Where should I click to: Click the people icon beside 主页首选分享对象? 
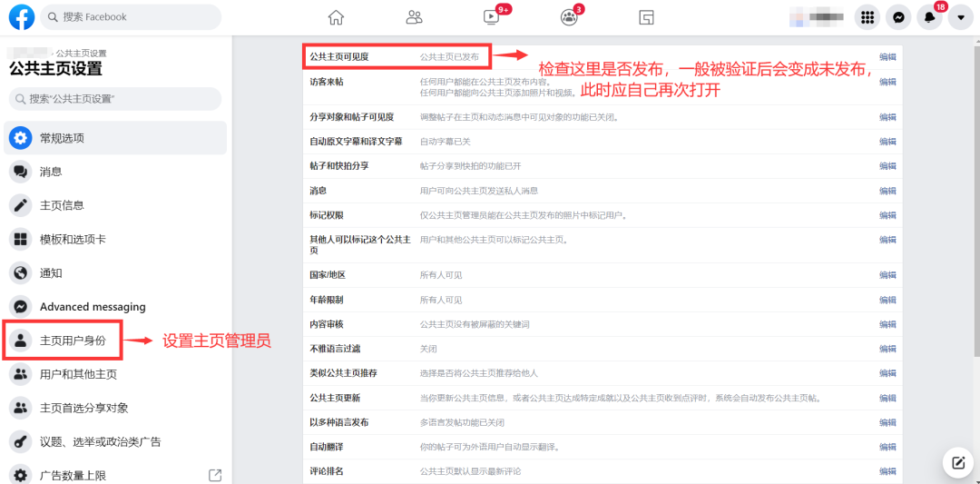click(x=21, y=409)
